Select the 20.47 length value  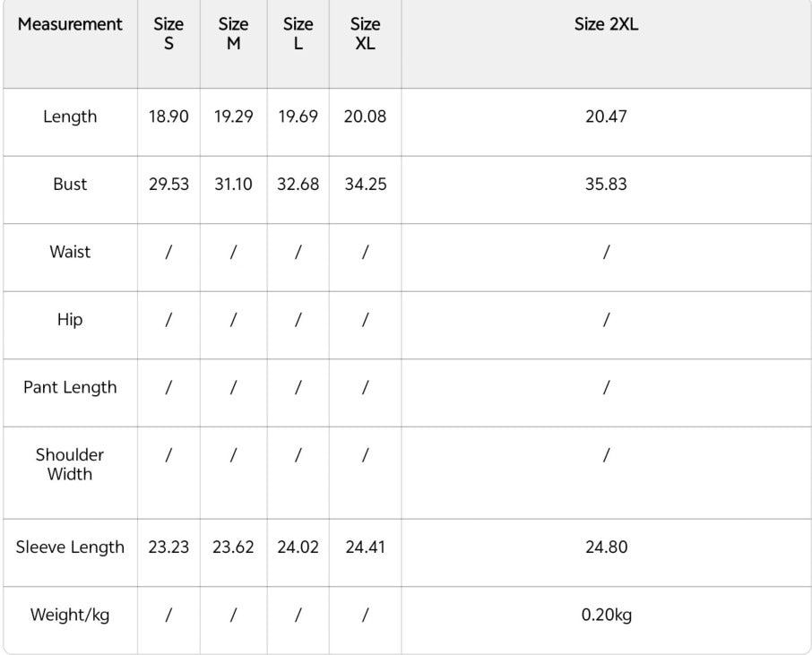click(x=606, y=116)
